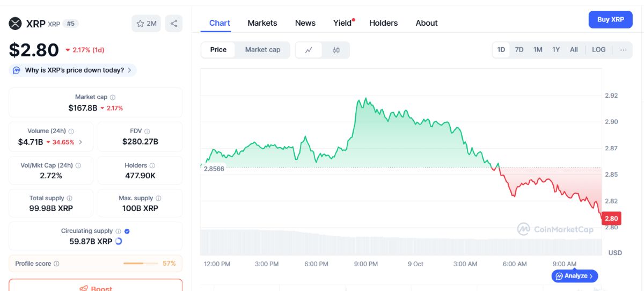
Task: Open Chart tab
Action: 219,23
